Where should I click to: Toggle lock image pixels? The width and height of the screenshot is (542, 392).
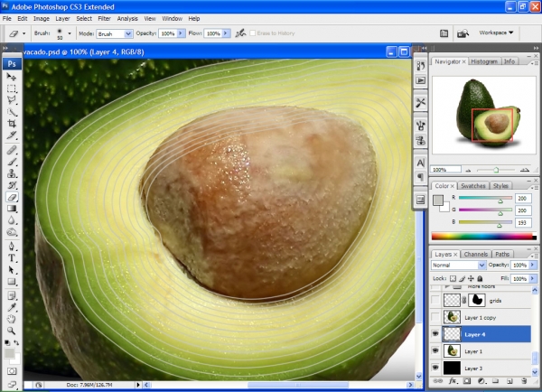463,278
